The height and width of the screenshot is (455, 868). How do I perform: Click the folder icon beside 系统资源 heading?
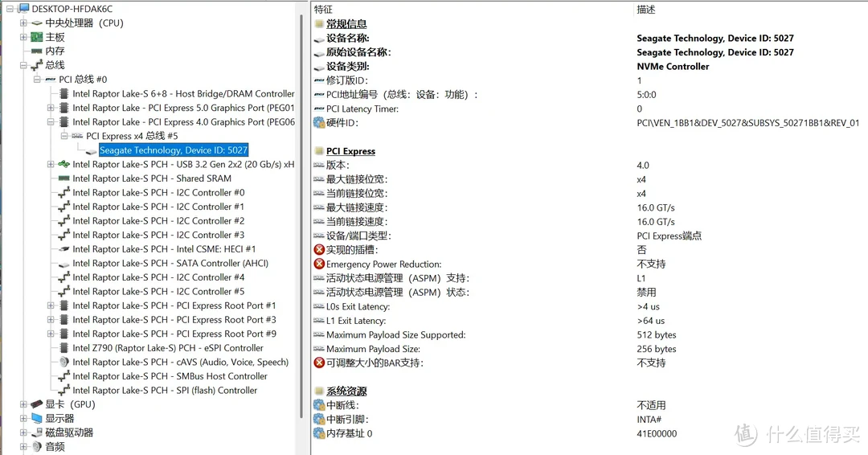click(x=319, y=391)
